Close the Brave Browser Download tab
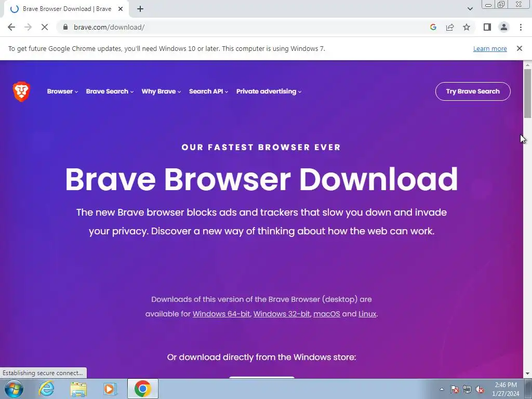The width and height of the screenshot is (532, 399). point(121,9)
